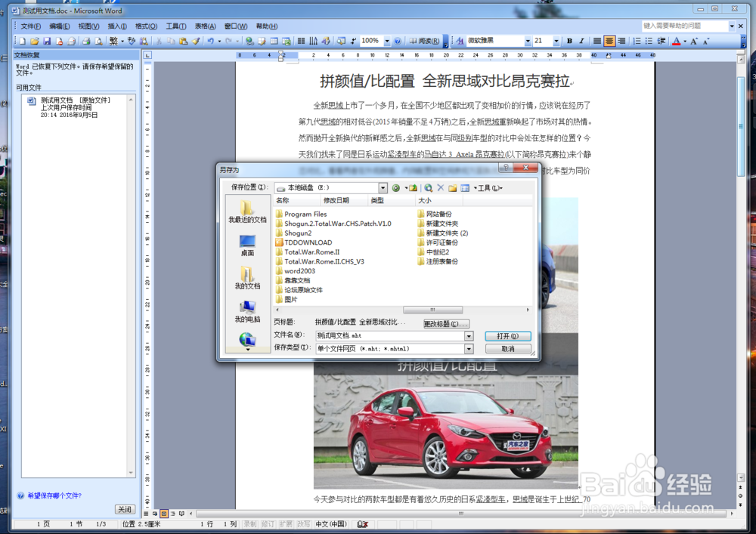Toggle numbered list button
This screenshot has width=756, height=534.
point(637,42)
